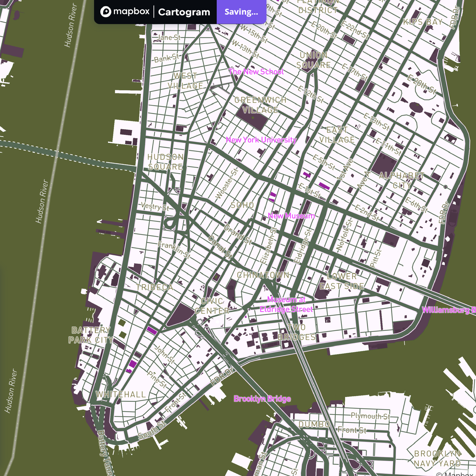The height and width of the screenshot is (476, 476).
Task: Click the Tribeca neighborhood label
Action: (x=154, y=287)
